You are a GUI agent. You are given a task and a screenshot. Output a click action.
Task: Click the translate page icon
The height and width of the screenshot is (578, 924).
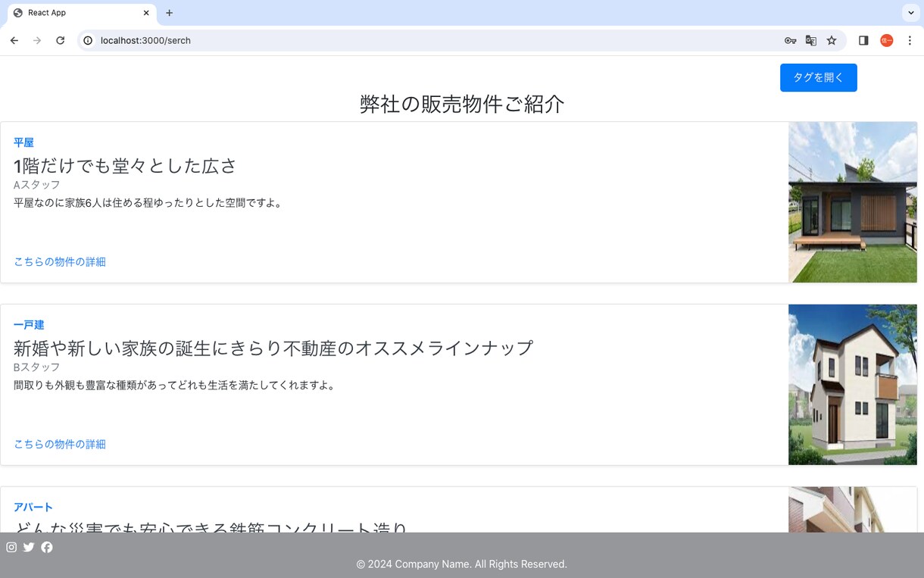pyautogui.click(x=811, y=40)
